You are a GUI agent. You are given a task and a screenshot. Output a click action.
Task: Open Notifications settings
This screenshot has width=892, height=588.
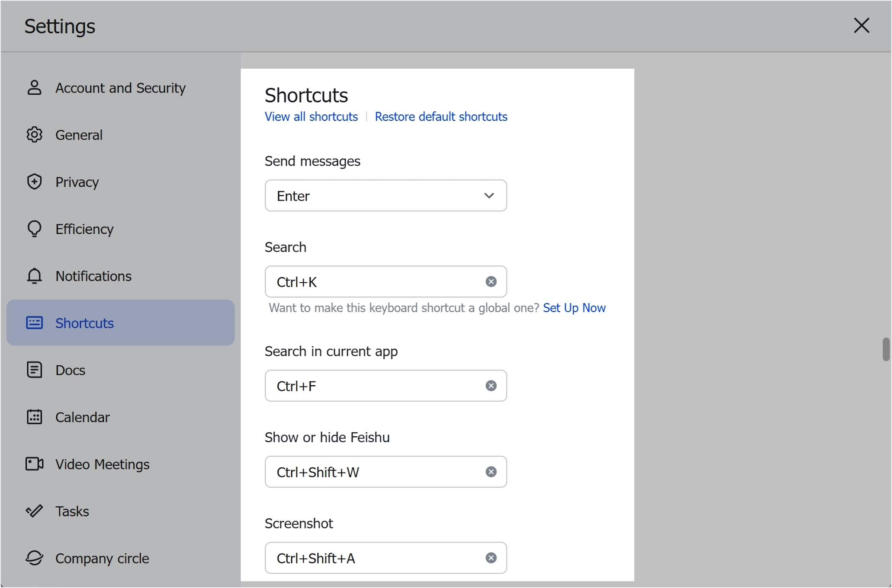[x=120, y=276]
